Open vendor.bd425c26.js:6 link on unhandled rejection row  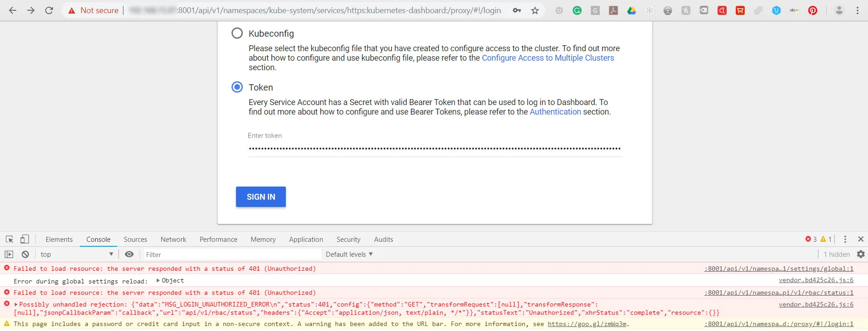click(x=816, y=304)
